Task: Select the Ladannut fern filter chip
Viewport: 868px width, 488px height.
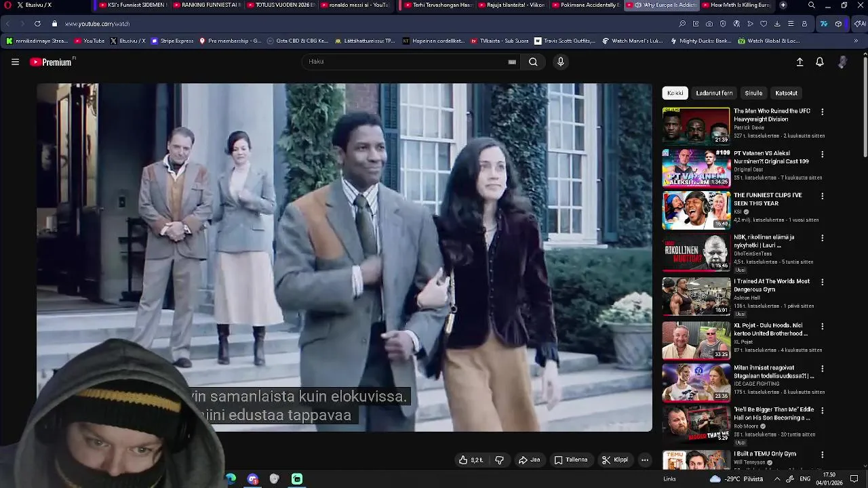Action: click(714, 93)
